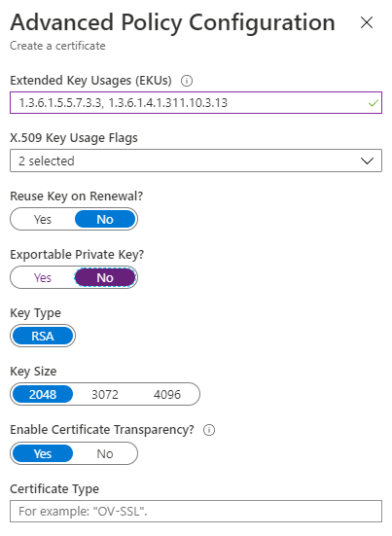Close the Advanced Policy Configuration panel
The width and height of the screenshot is (392, 536).
click(x=367, y=23)
